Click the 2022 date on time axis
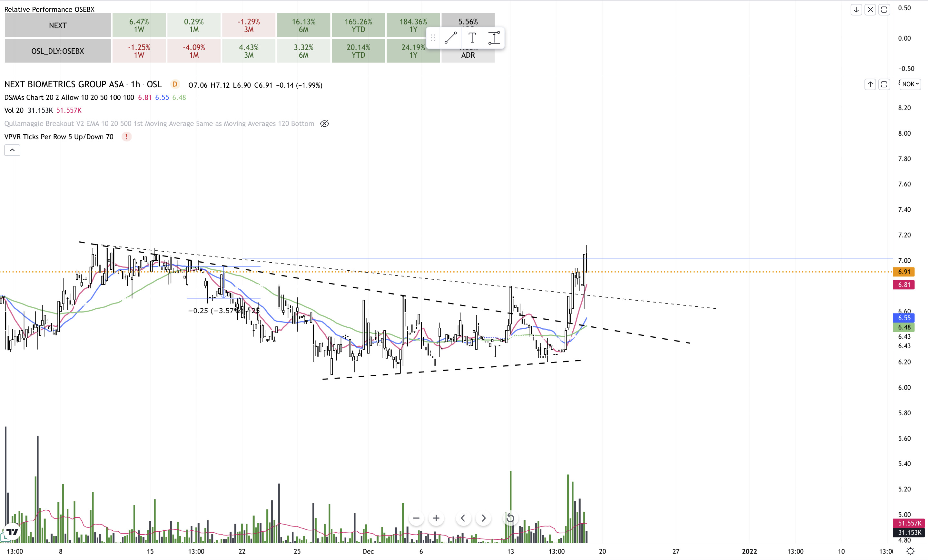 tap(749, 552)
